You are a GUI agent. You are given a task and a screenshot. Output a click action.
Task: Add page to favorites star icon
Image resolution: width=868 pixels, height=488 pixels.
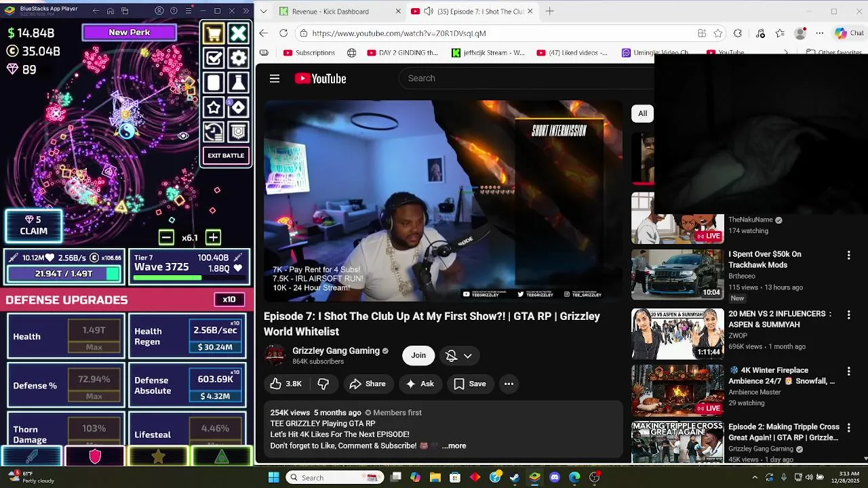[x=718, y=33]
